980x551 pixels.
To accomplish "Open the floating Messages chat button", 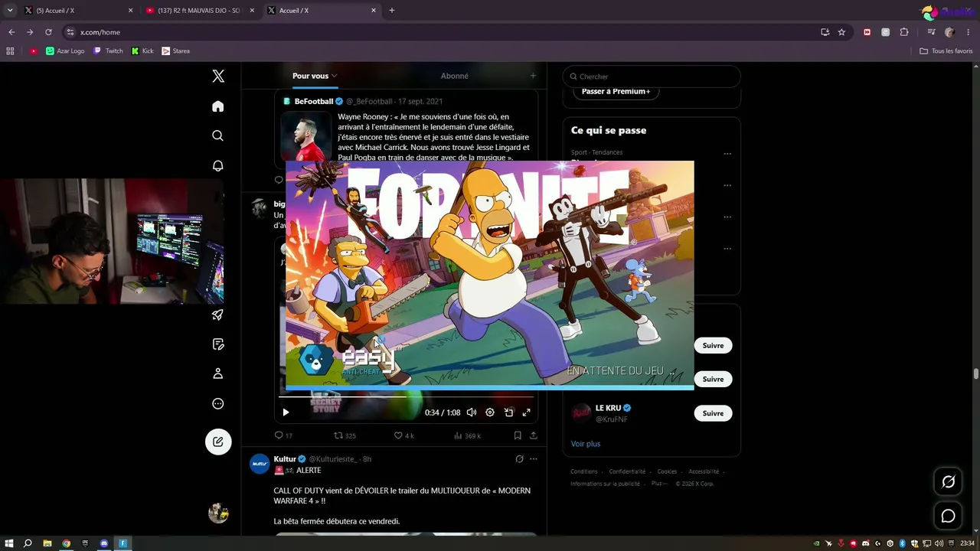I will [948, 516].
